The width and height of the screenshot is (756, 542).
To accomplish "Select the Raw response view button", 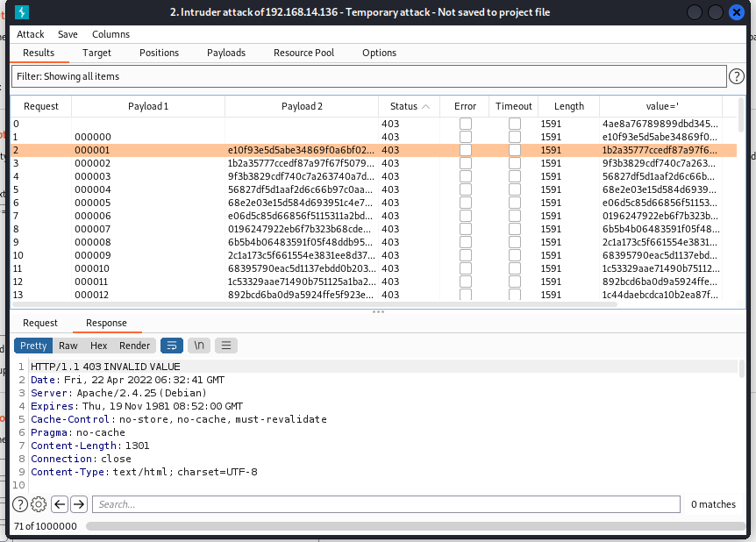I will 68,346.
